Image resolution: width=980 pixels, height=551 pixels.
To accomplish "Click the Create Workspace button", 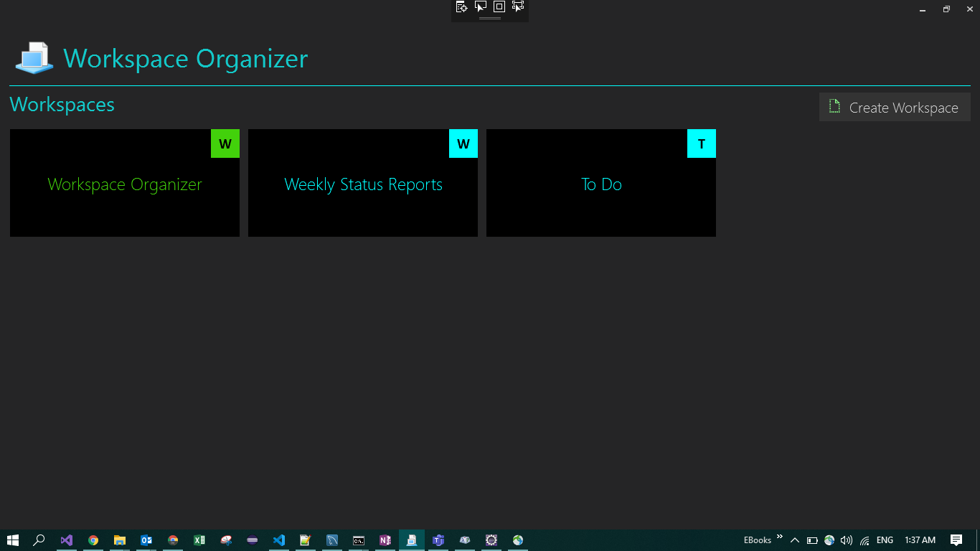I will (x=895, y=107).
